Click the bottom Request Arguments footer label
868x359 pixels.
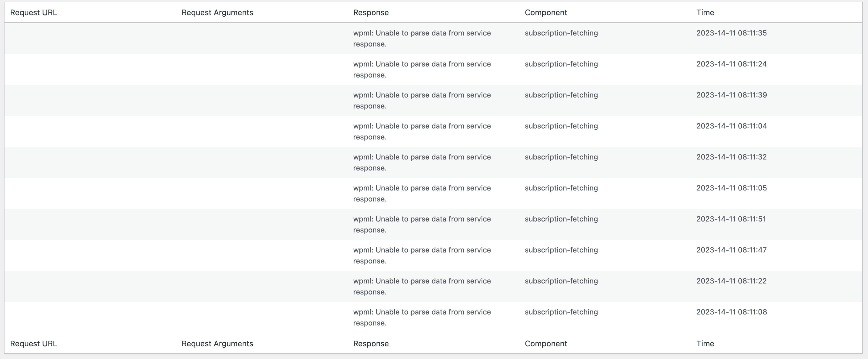217,344
